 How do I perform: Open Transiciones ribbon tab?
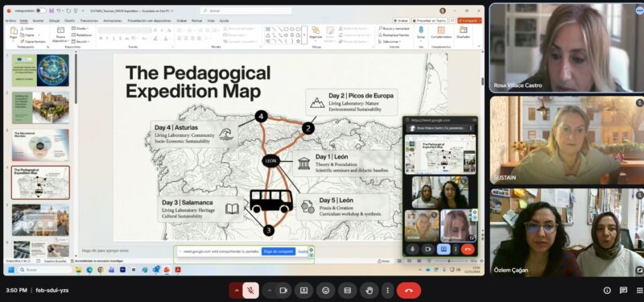click(89, 21)
